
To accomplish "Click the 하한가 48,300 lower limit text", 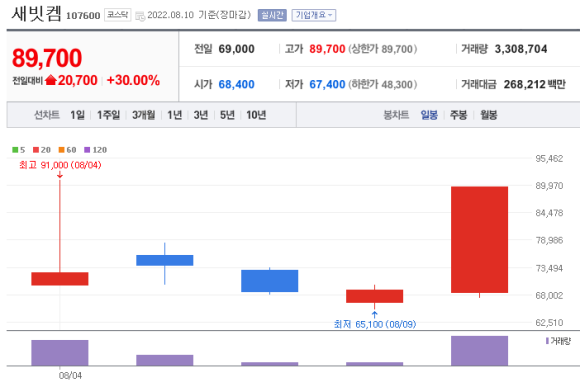I will [x=382, y=84].
